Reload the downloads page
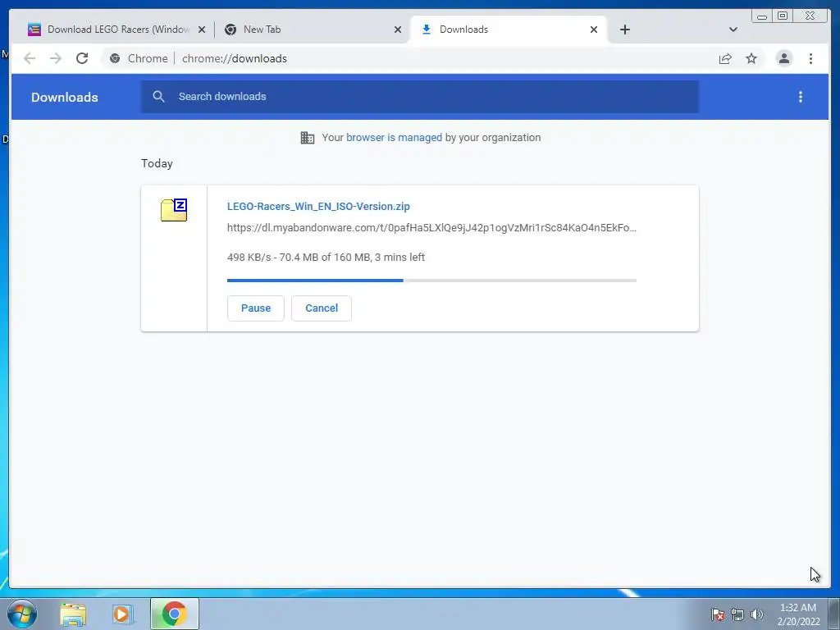 click(82, 58)
